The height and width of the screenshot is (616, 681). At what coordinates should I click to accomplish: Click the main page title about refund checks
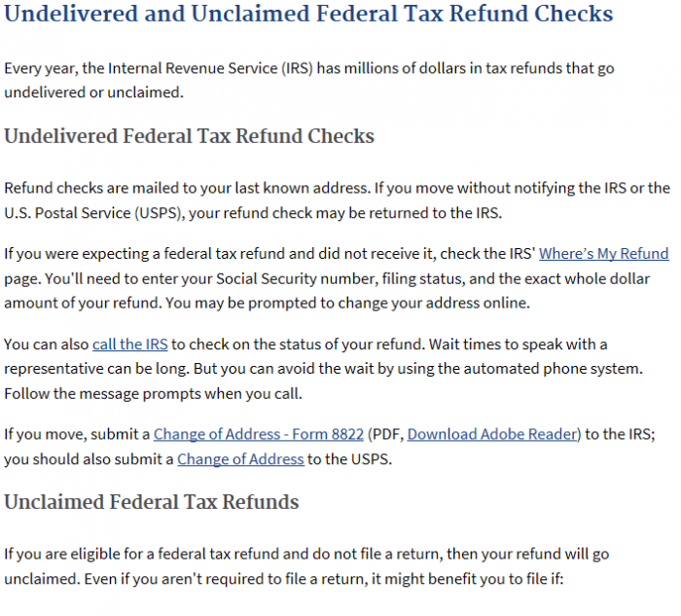308,13
